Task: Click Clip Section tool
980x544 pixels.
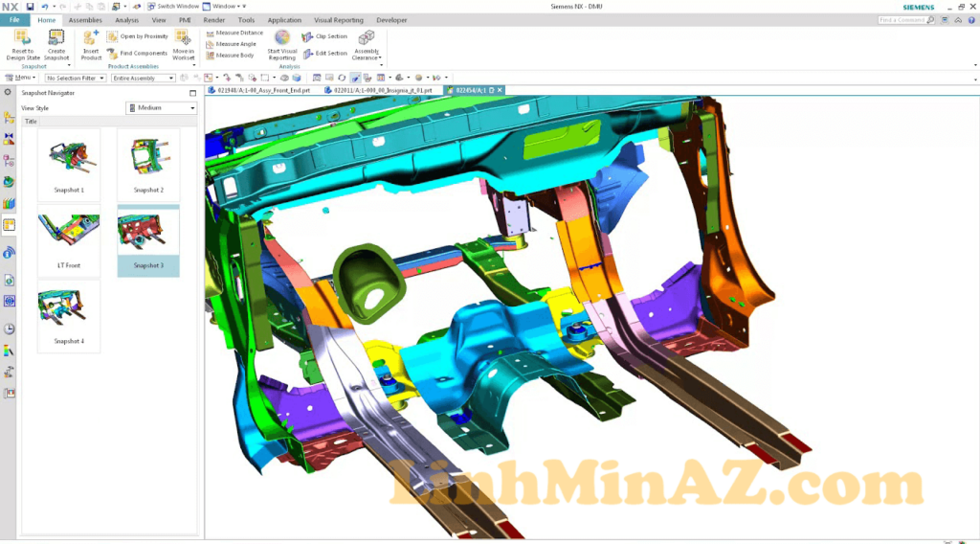Action: (324, 36)
